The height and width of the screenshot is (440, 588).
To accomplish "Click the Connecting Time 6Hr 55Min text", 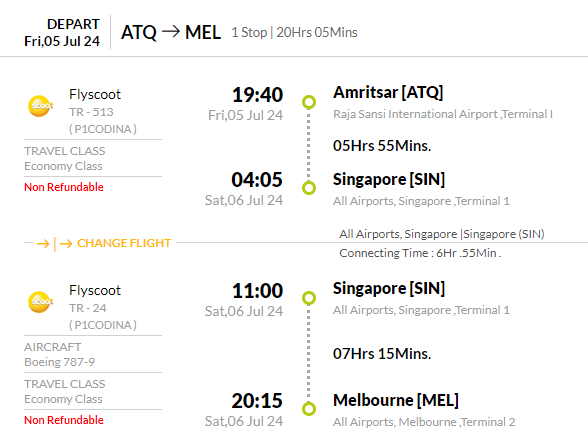I will coord(420,253).
